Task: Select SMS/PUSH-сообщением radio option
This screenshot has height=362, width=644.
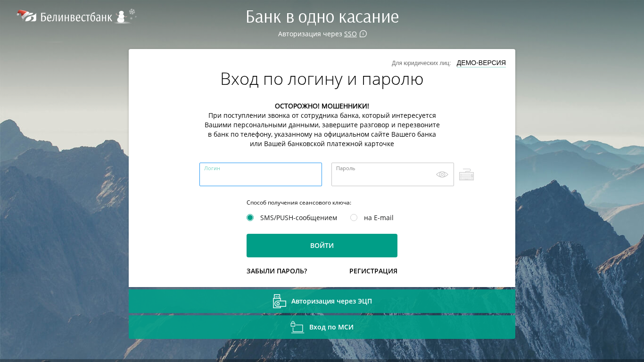Action: point(250,218)
